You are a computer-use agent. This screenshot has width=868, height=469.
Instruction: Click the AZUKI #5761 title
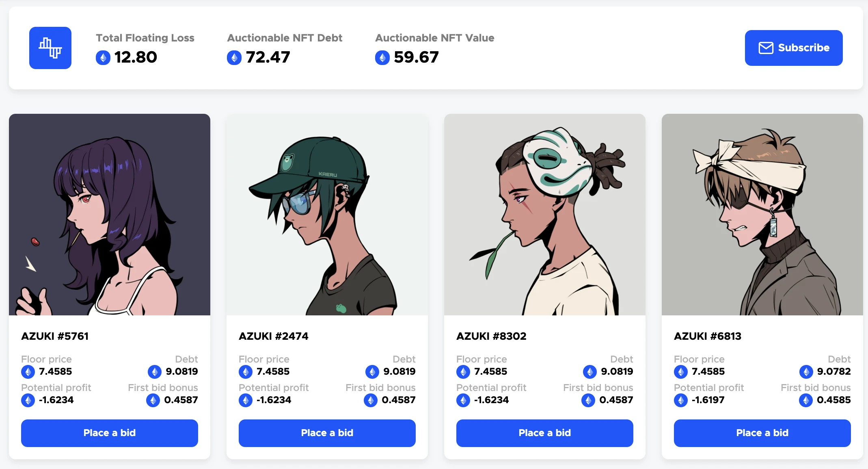[x=55, y=336]
